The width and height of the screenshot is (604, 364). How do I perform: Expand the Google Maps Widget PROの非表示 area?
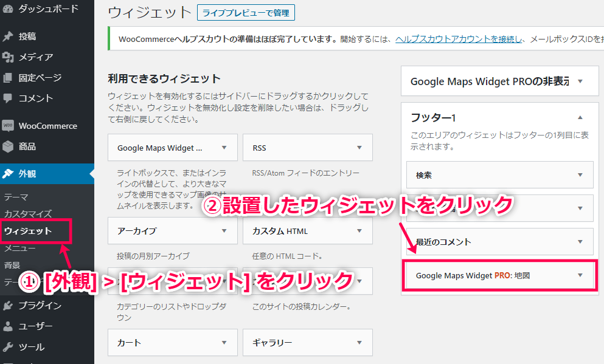[580, 81]
